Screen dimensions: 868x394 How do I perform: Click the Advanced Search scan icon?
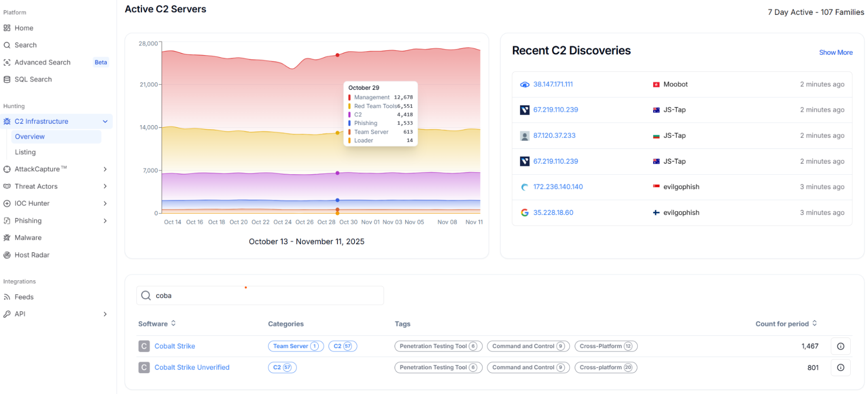coord(7,63)
